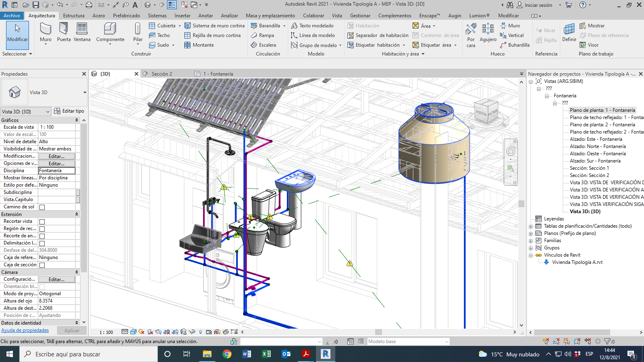Open the Ayuda de propiedades link
The width and height of the screenshot is (644, 362).
click(25, 330)
